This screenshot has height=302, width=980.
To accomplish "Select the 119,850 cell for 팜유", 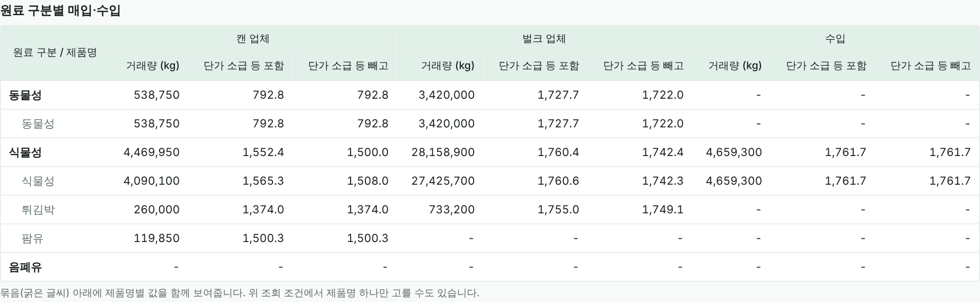I will [156, 238].
